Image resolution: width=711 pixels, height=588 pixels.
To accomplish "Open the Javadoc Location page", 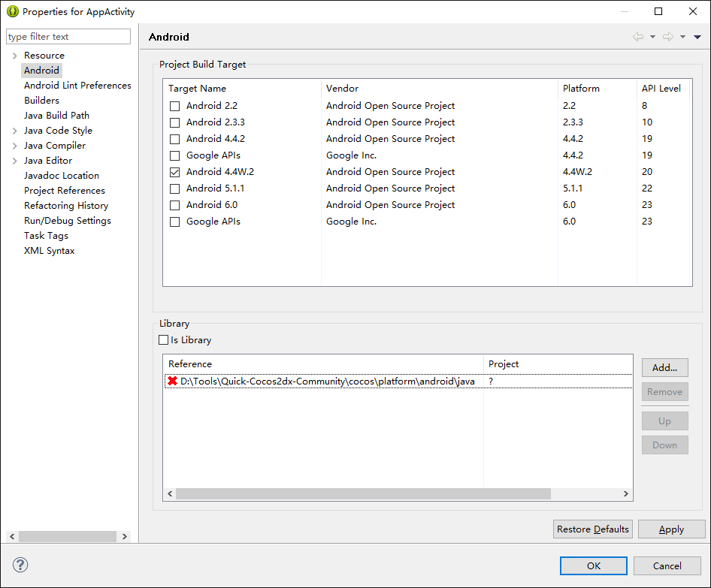I will coord(62,175).
